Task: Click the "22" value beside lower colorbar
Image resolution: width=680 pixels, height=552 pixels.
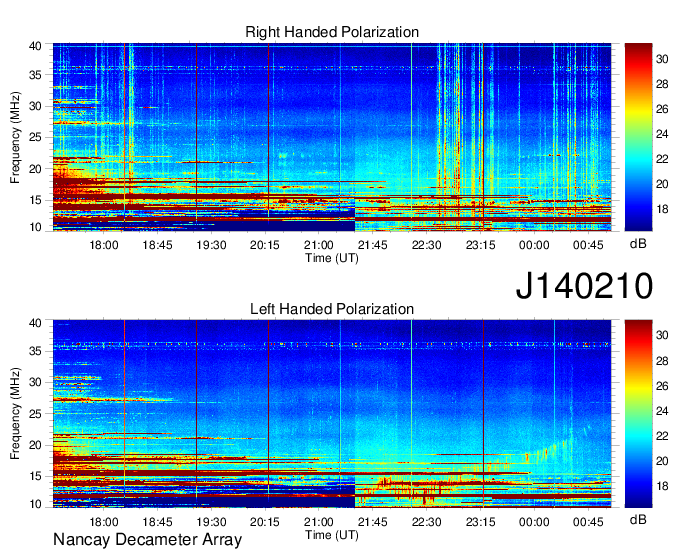Action: coord(662,436)
